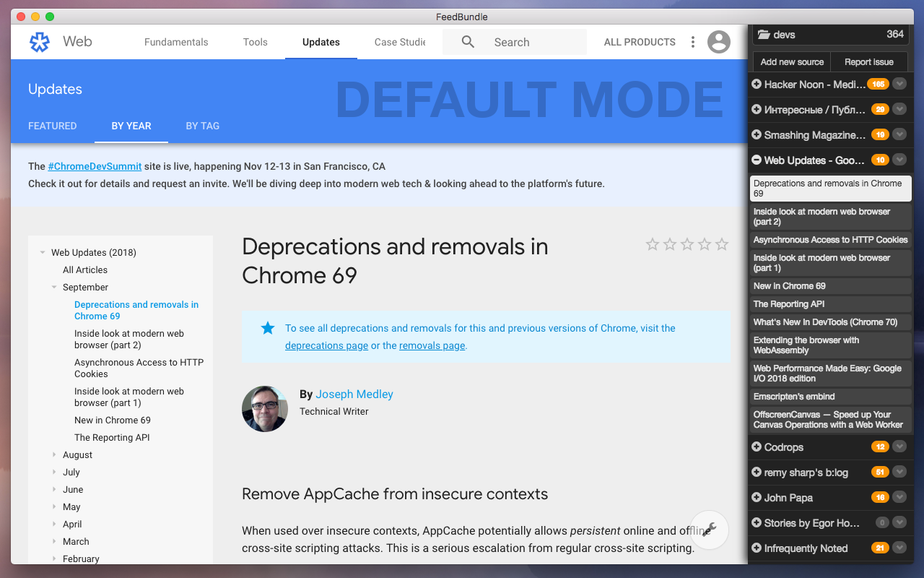Select Deprecations and removals in Chrome 69 feed item
The image size is (924, 578).
831,189
